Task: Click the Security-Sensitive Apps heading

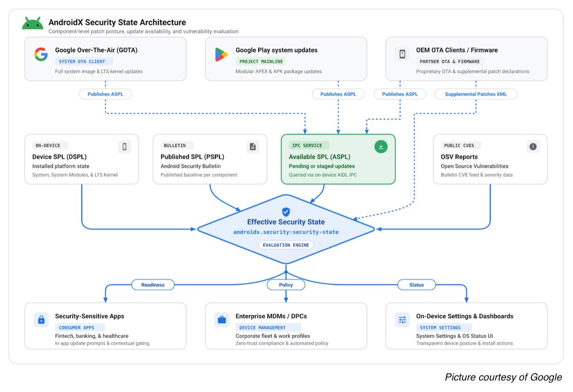Action: [90, 317]
